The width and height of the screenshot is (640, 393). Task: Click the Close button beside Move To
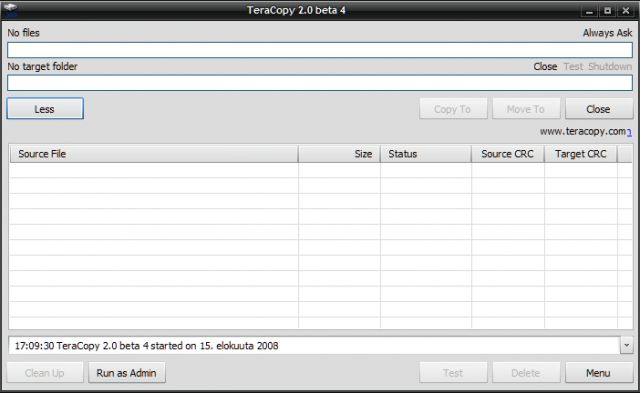click(x=599, y=109)
